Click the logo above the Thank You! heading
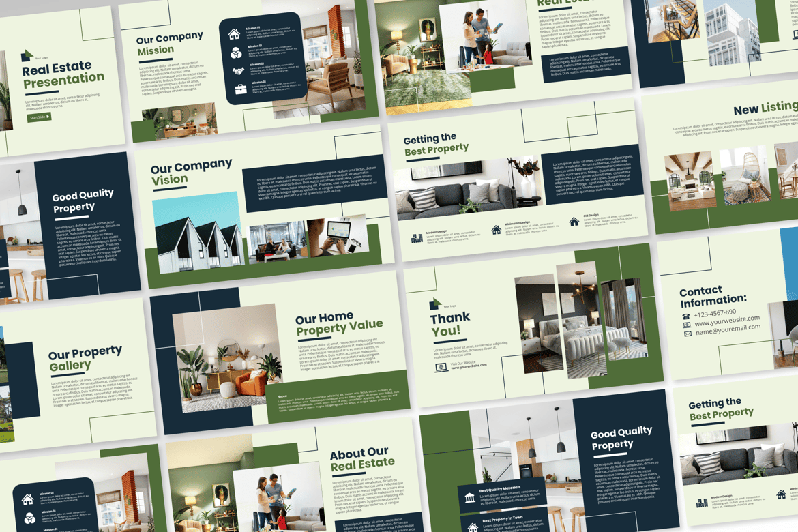 click(435, 304)
